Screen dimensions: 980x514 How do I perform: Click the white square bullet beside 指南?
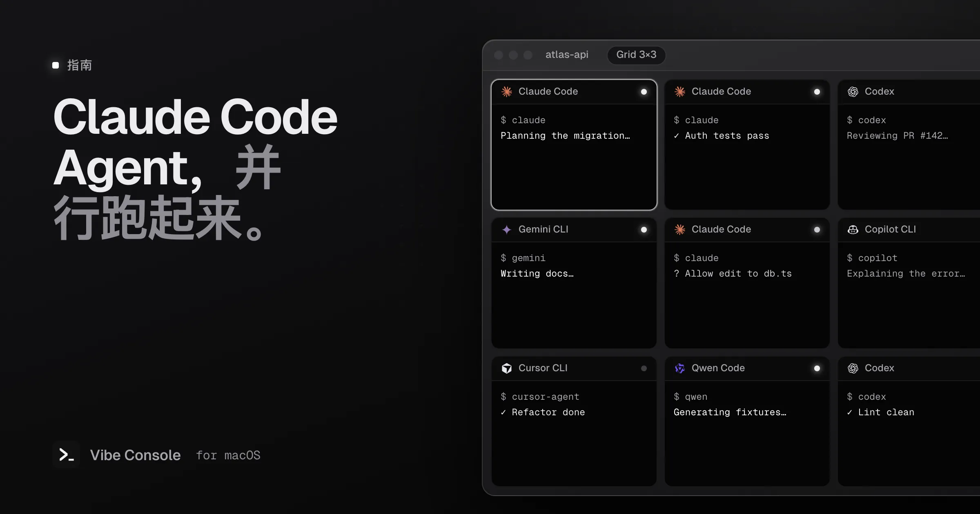(56, 65)
